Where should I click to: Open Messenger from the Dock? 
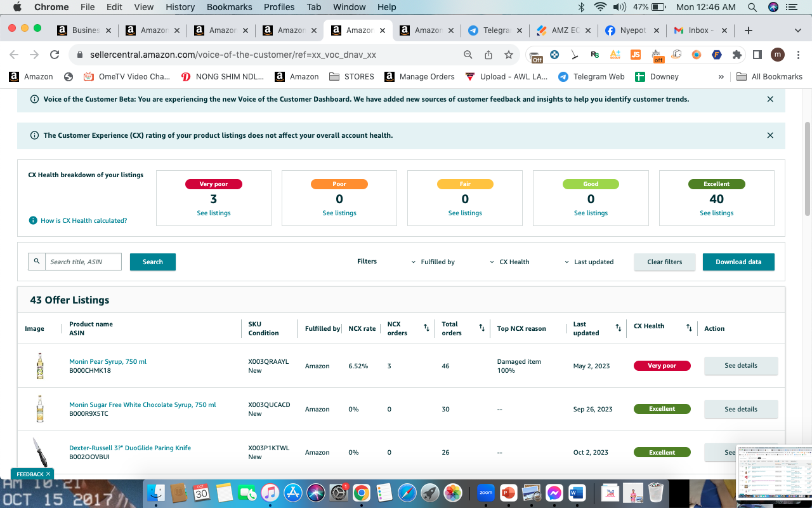pyautogui.click(x=554, y=492)
